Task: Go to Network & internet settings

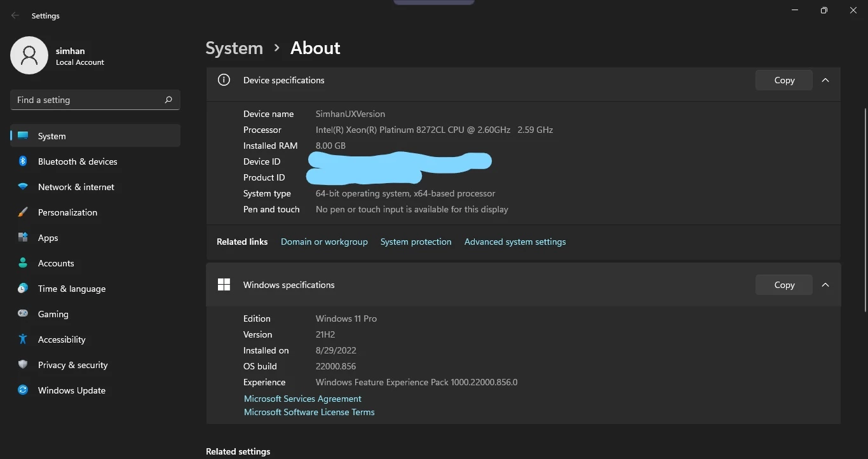Action: point(95,187)
